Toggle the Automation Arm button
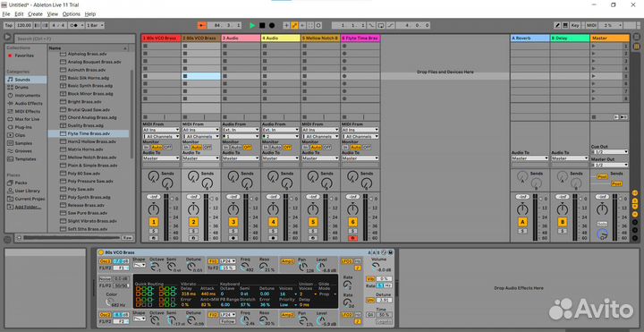Image resolution: width=644 pixels, height=332 pixels. coord(294,25)
